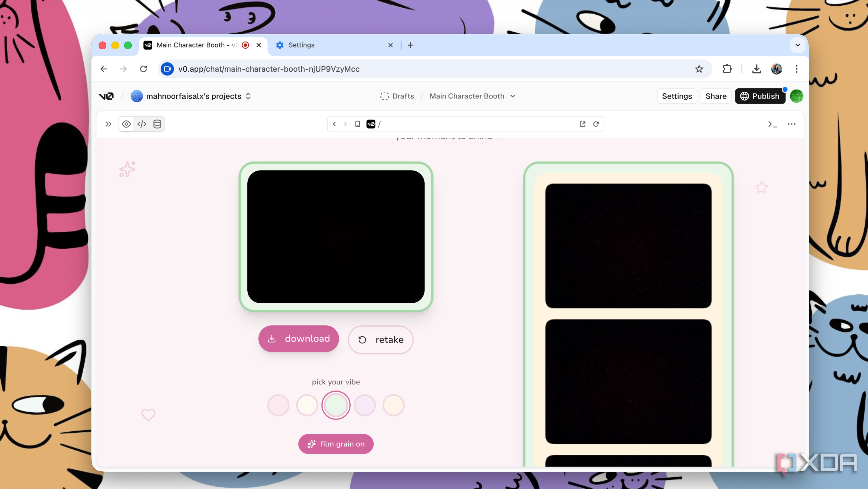The height and width of the screenshot is (489, 868).
Task: Click the v0 logo in the header
Action: tap(106, 96)
